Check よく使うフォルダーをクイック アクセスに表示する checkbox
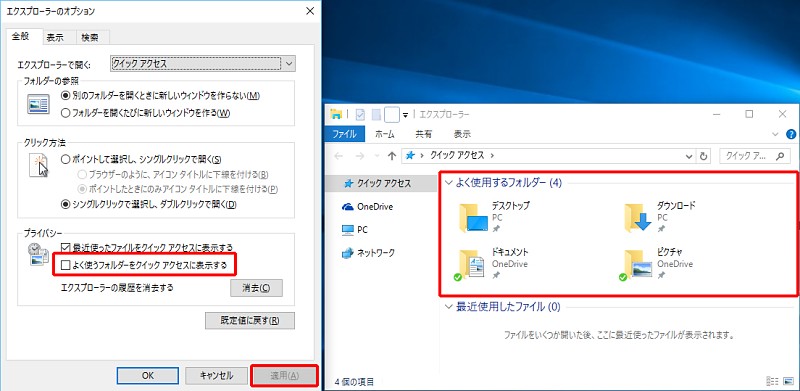Viewport: 800px width, 391px height. [x=65, y=265]
